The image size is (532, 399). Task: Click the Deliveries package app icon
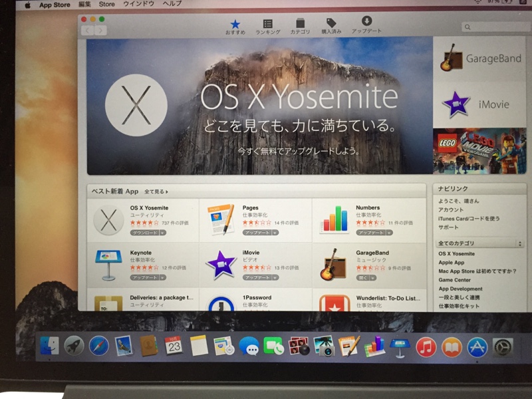108,303
